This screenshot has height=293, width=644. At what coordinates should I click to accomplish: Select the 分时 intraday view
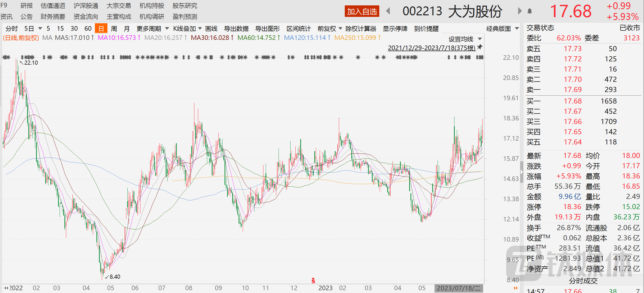click(12, 29)
